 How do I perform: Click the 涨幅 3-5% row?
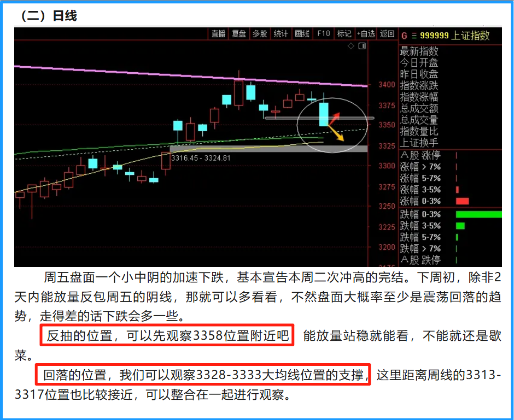coord(451,190)
